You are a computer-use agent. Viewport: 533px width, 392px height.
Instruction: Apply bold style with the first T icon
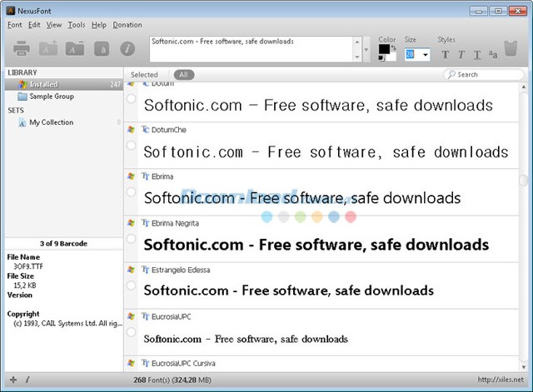click(445, 55)
